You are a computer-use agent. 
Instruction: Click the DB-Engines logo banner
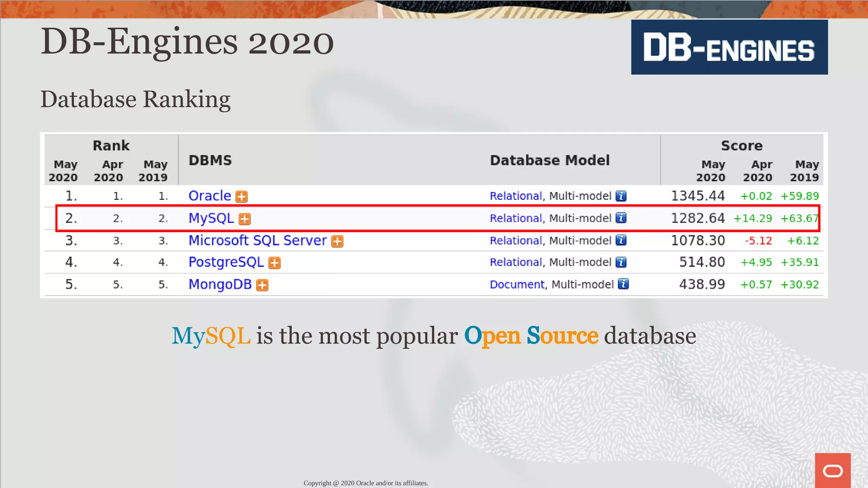[729, 47]
